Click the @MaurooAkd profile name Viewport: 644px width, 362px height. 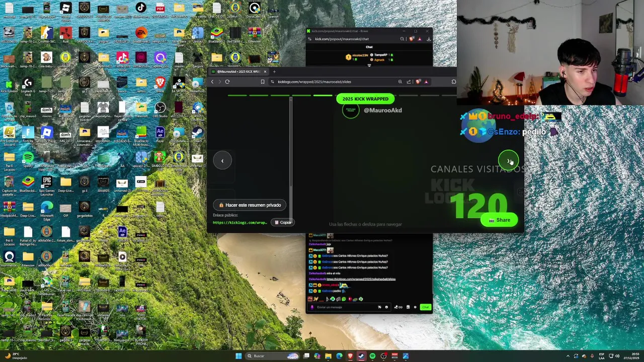click(382, 110)
